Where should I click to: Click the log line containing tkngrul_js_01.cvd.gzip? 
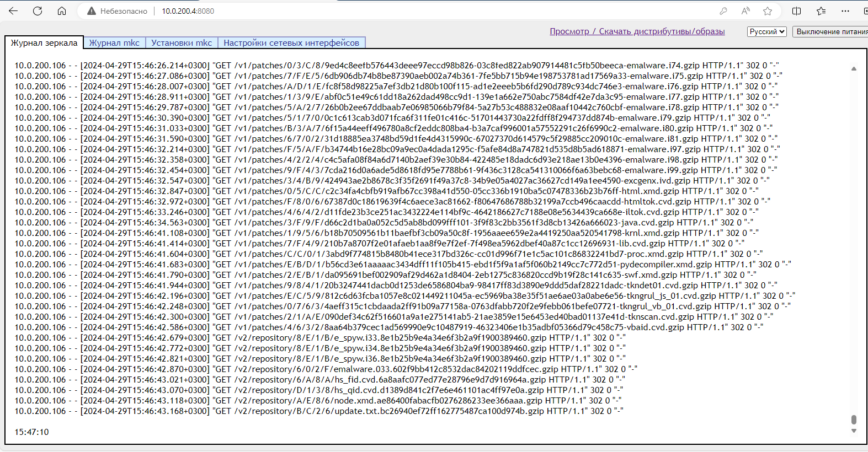(404, 296)
